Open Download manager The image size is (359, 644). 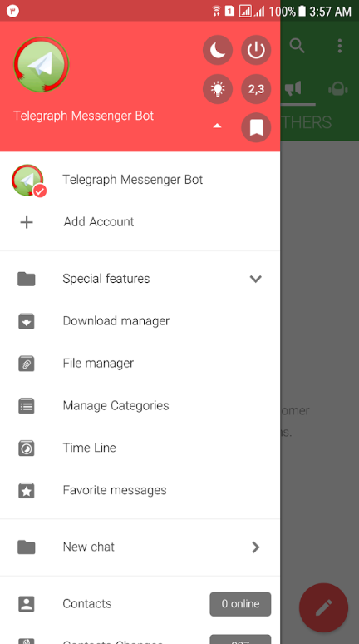[x=140, y=321]
